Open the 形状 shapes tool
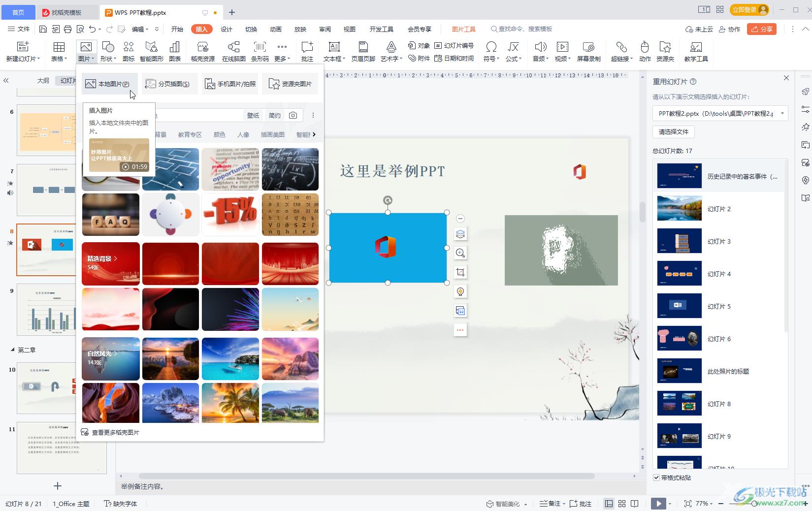 pos(108,51)
